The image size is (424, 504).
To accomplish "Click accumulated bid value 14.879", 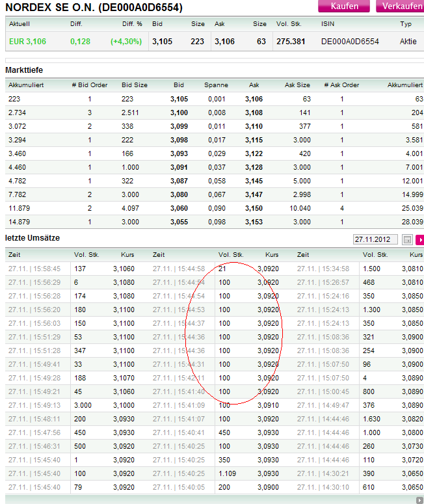I will point(20,222).
